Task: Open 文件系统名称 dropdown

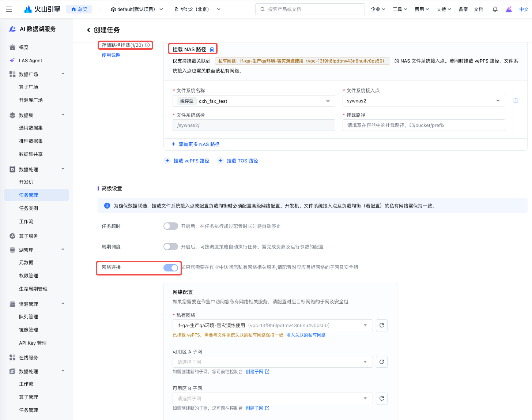Action: click(x=254, y=101)
